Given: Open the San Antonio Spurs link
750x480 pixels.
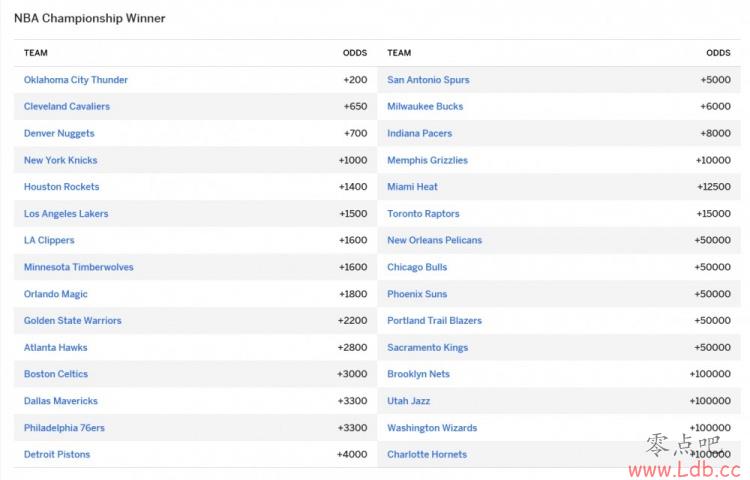Looking at the screenshot, I should click(428, 80).
